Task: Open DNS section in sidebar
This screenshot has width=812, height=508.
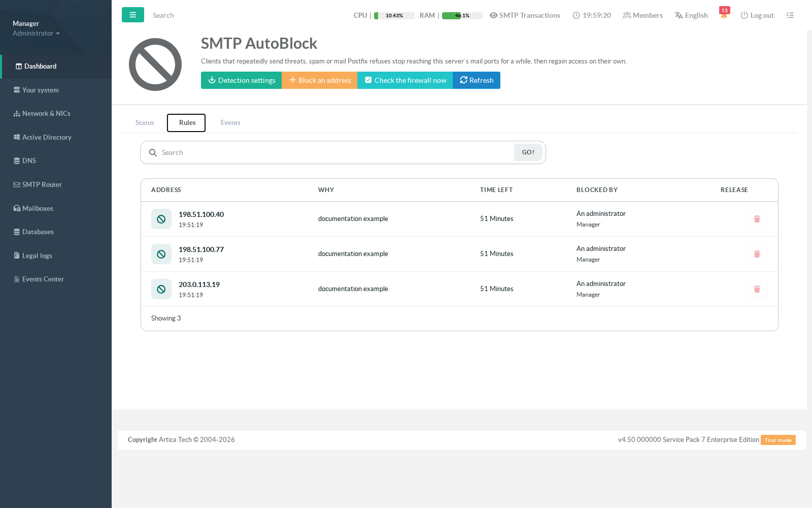Action: tap(56, 161)
